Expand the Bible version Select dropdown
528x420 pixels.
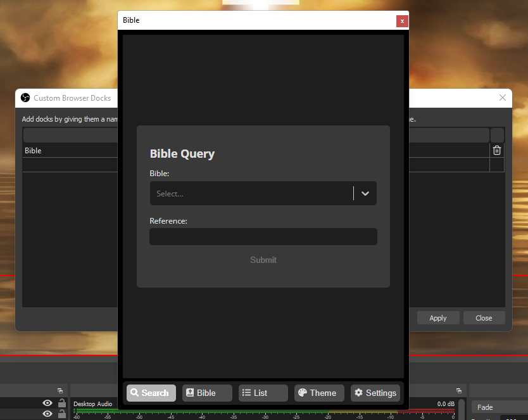tap(251, 194)
